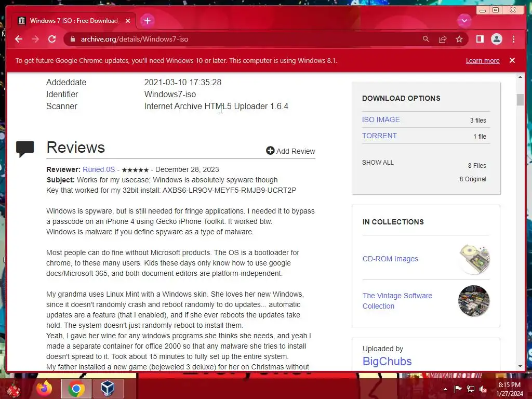Open a new tab with the plus button
532x399 pixels.
pos(147,21)
